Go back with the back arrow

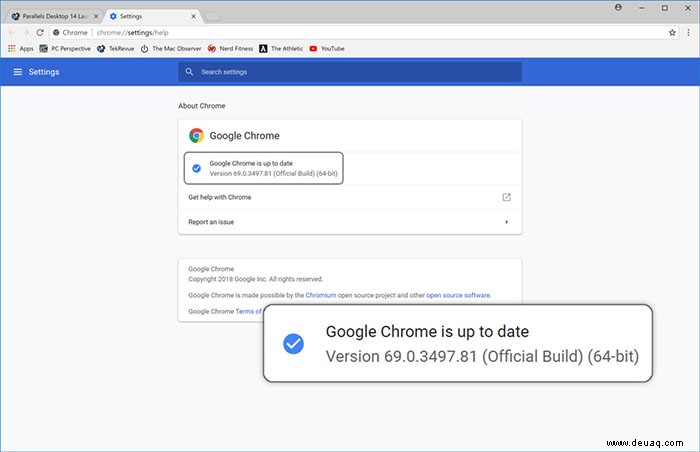click(x=12, y=33)
